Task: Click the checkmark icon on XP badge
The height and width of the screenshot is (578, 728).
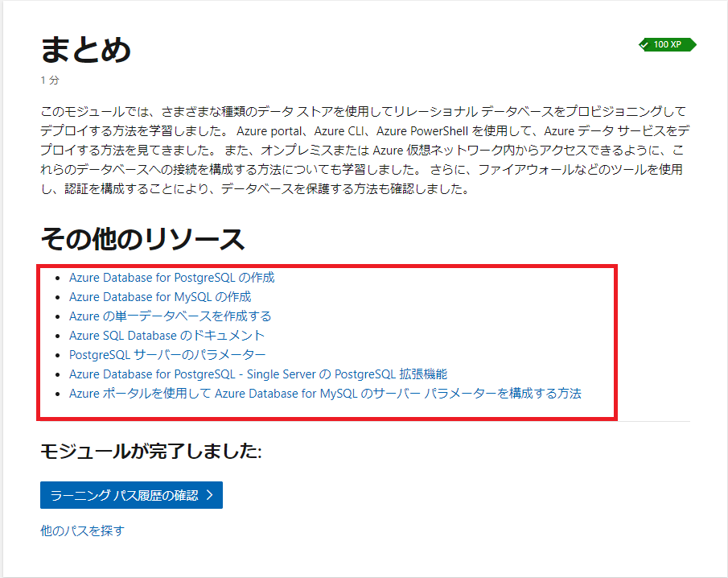Action: [644, 45]
